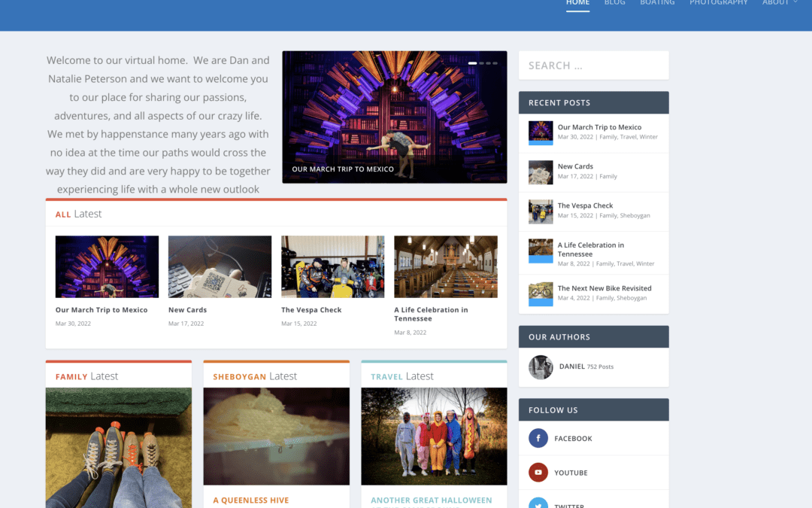Click the ALL Latest section heading
The width and height of the screenshot is (812, 508).
point(78,214)
